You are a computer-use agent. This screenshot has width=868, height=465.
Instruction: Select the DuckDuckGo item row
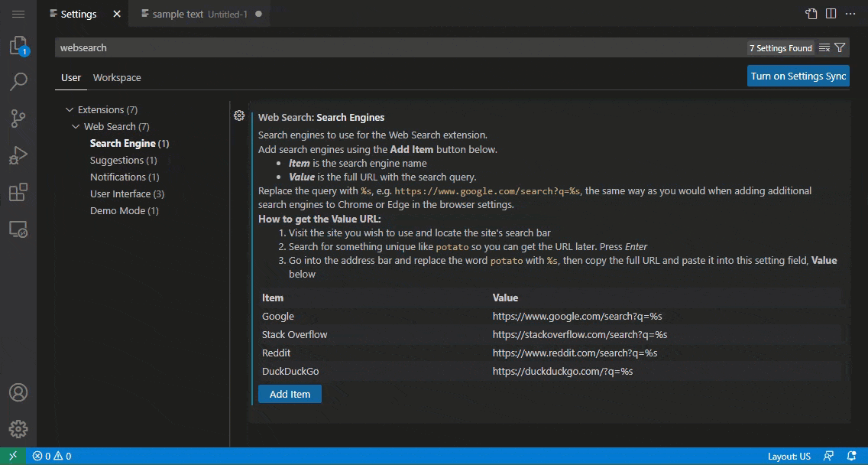(551, 371)
